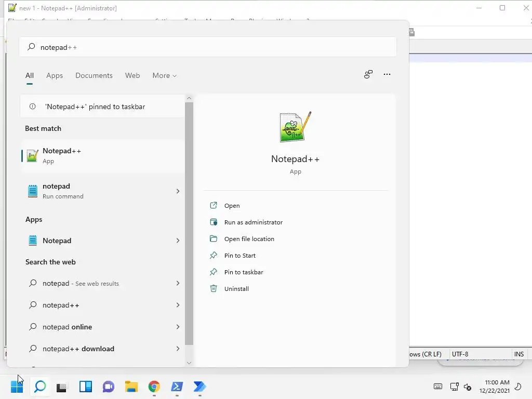
Task: Choose Run as administrator
Action: click(x=254, y=222)
